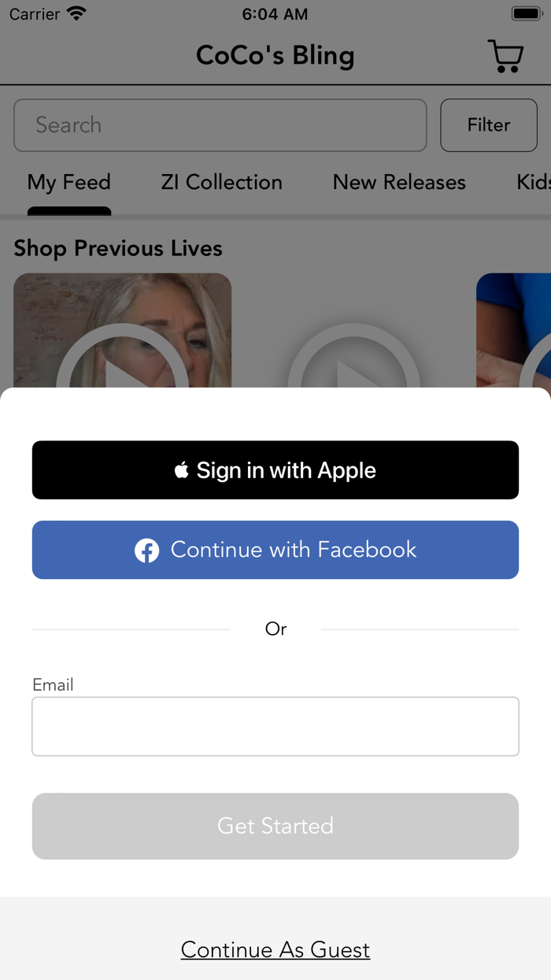Switch to ZI Collection tab

point(222,183)
